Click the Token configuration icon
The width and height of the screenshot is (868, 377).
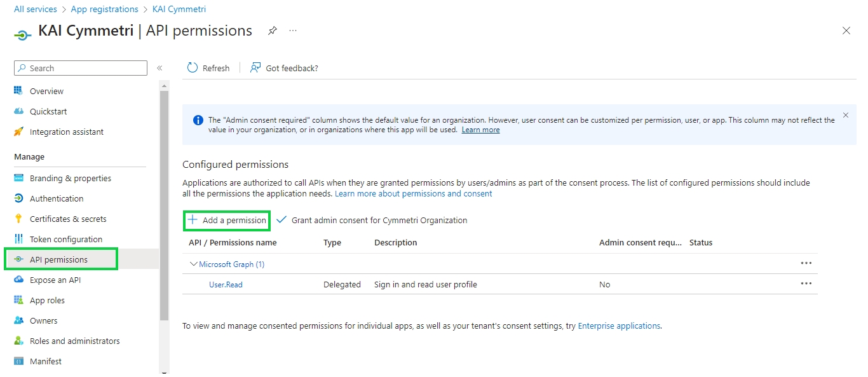(18, 239)
